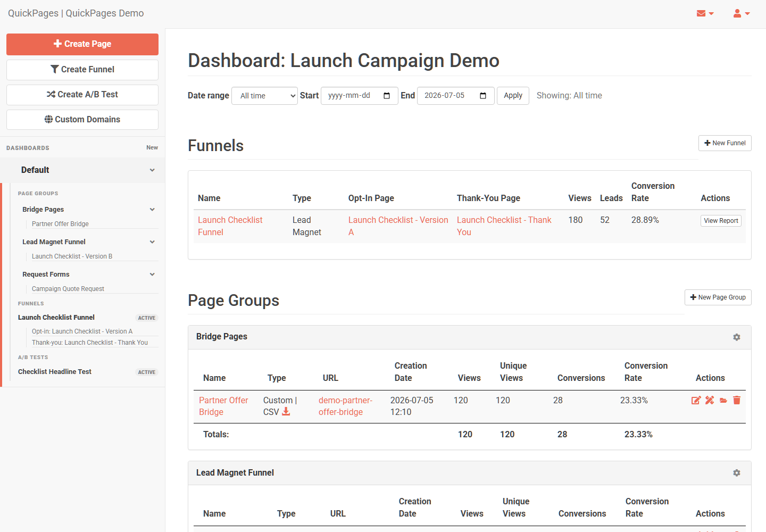766x532 pixels.
Task: Click the New Page Group button
Action: tap(718, 297)
